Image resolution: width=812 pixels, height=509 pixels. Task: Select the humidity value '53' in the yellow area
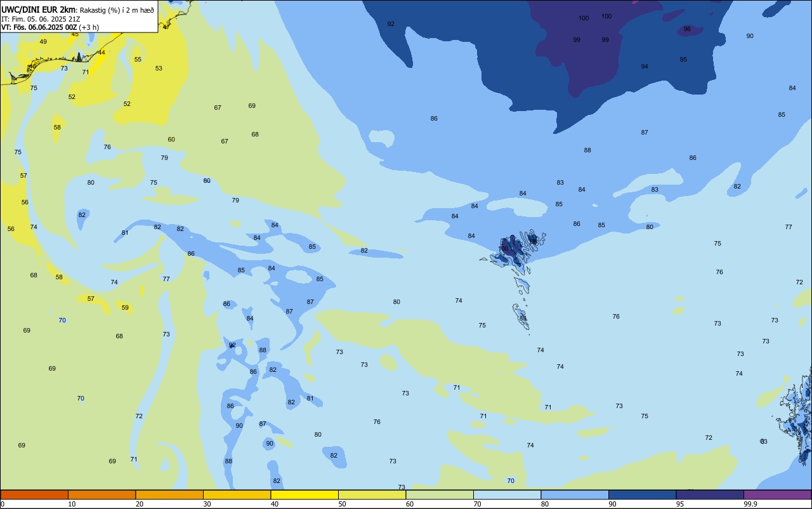(x=159, y=69)
